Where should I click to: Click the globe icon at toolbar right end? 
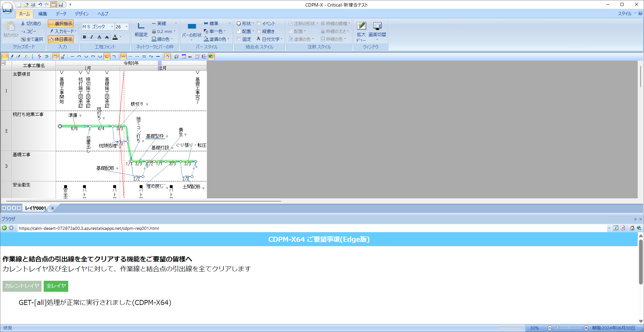click(211, 57)
